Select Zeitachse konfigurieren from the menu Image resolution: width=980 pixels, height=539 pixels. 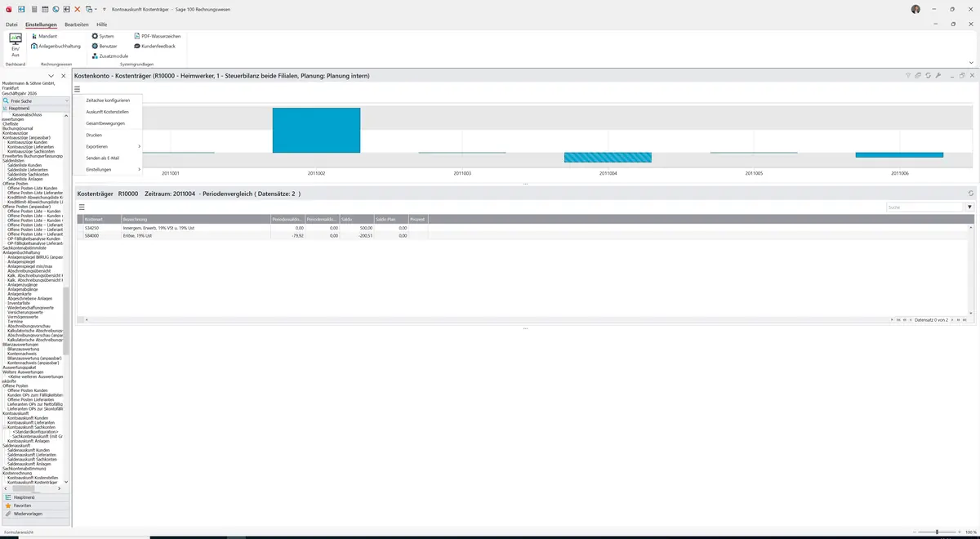coord(108,100)
